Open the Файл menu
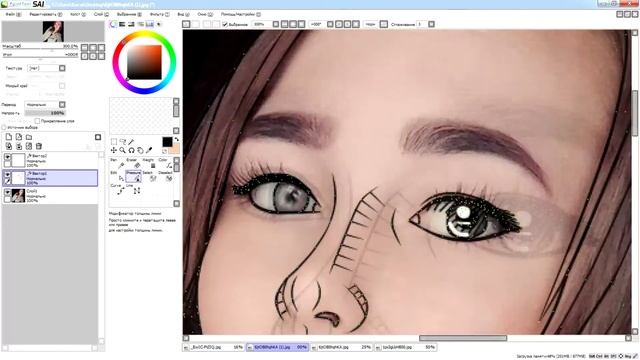Image resolution: width=640 pixels, height=360 pixels. pyautogui.click(x=13, y=14)
